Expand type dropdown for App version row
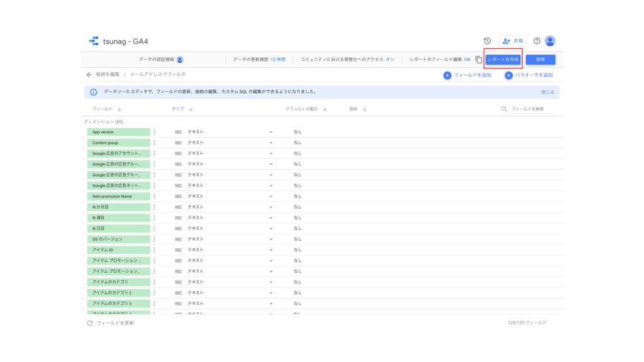The image size is (644, 362). coord(271,132)
